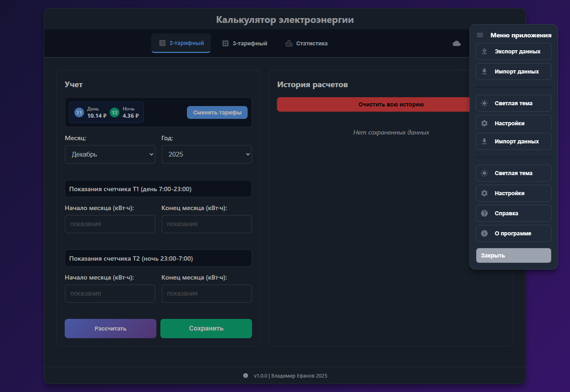Viewport: 570px width, 392px height.
Task: Click the heading История расчетов
Action: [x=312, y=85]
